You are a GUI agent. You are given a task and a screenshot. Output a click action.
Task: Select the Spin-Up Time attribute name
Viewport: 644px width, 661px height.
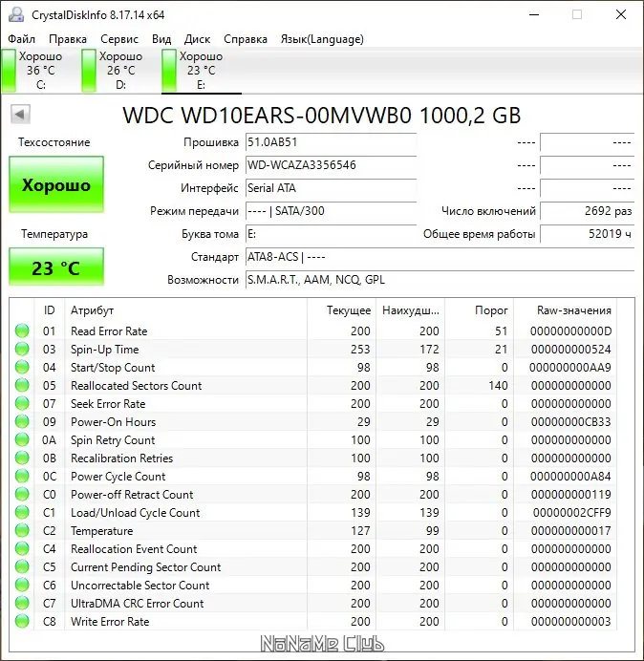[104, 350]
